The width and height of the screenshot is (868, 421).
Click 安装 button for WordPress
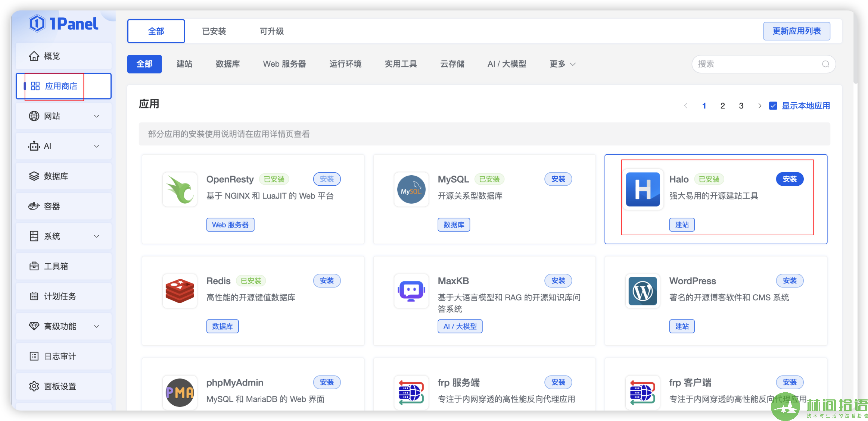pyautogui.click(x=790, y=281)
